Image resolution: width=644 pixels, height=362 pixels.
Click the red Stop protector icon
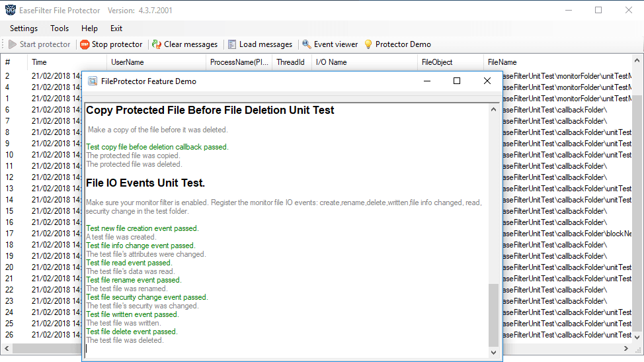(85, 44)
